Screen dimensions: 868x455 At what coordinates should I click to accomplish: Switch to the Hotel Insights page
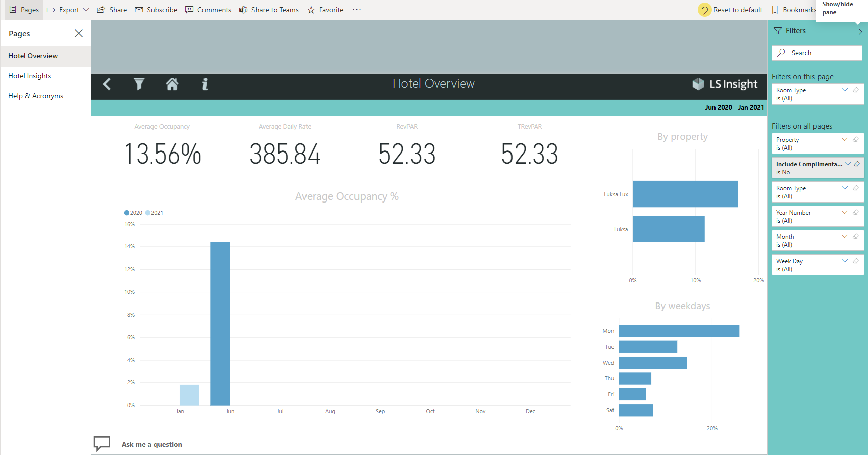(x=30, y=76)
